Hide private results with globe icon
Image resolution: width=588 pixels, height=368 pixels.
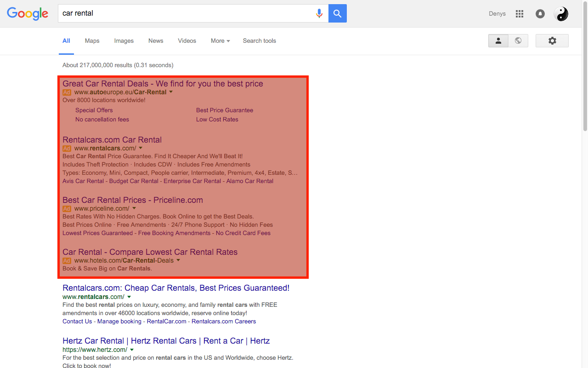518,40
